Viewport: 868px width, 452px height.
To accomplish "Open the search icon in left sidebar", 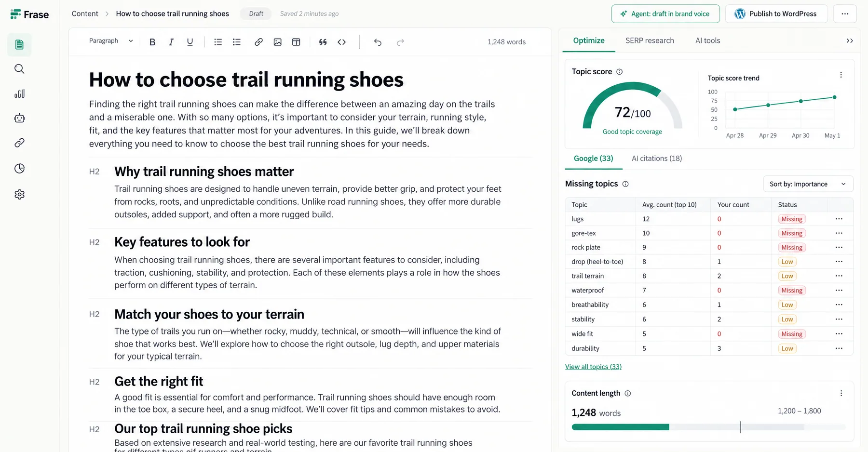I will pyautogui.click(x=19, y=69).
